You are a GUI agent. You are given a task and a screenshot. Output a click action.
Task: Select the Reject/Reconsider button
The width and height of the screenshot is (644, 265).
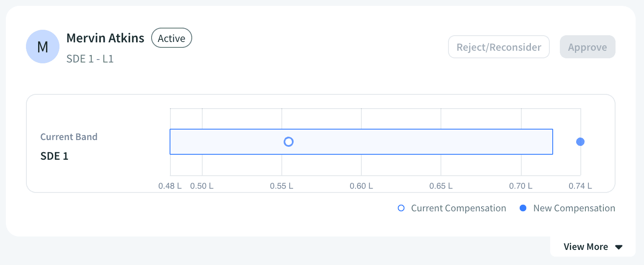499,47
